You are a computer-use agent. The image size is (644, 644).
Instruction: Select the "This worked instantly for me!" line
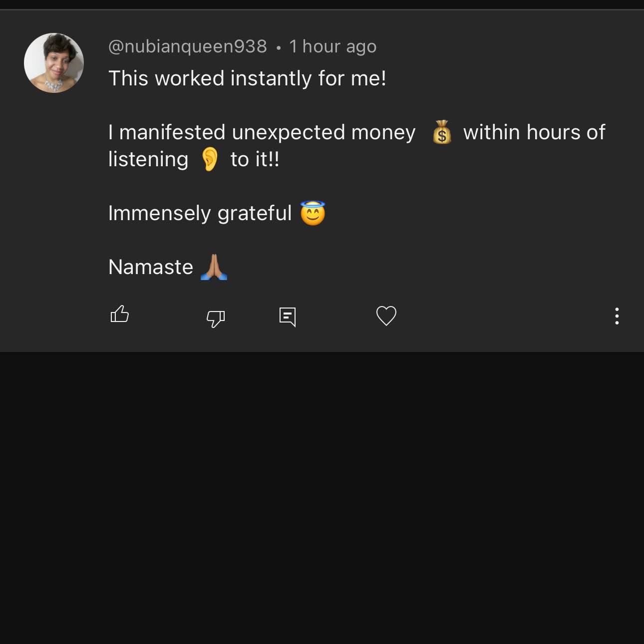pos(247,78)
